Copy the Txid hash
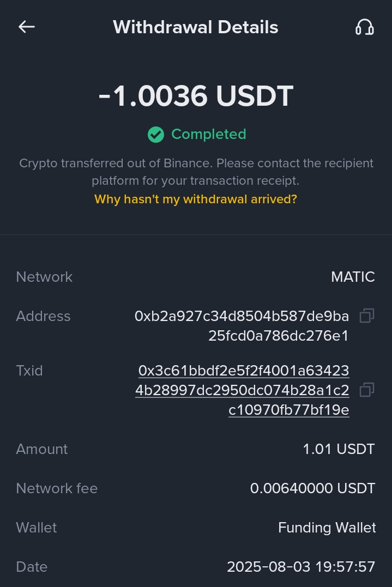The height and width of the screenshot is (587, 392). coord(367,390)
